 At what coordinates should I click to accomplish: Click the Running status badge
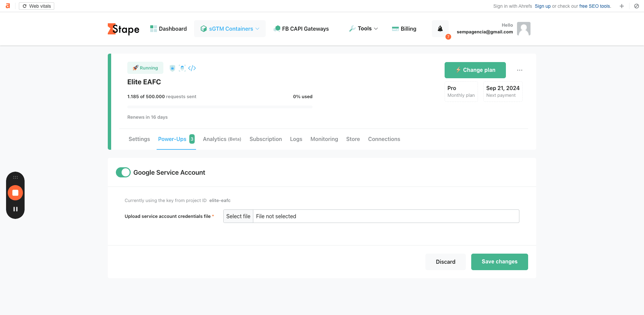click(145, 68)
